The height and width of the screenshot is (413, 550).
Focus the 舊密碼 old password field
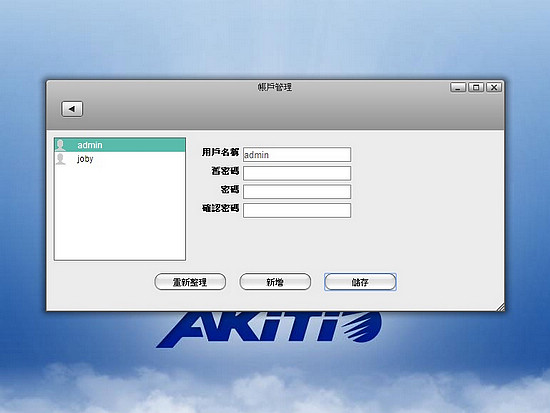(x=297, y=173)
